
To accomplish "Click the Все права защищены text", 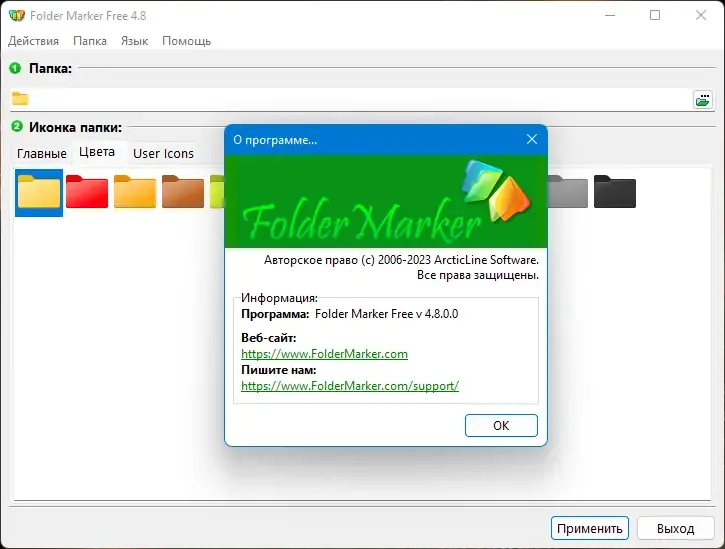I will pyautogui.click(x=478, y=275).
